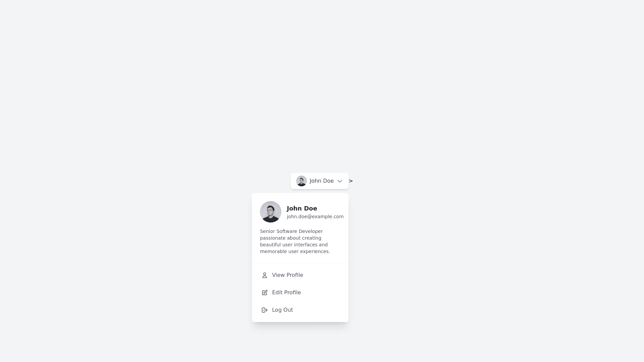Click the 'memorable user experiences.' bio line
644x362 pixels.
[x=295, y=251]
